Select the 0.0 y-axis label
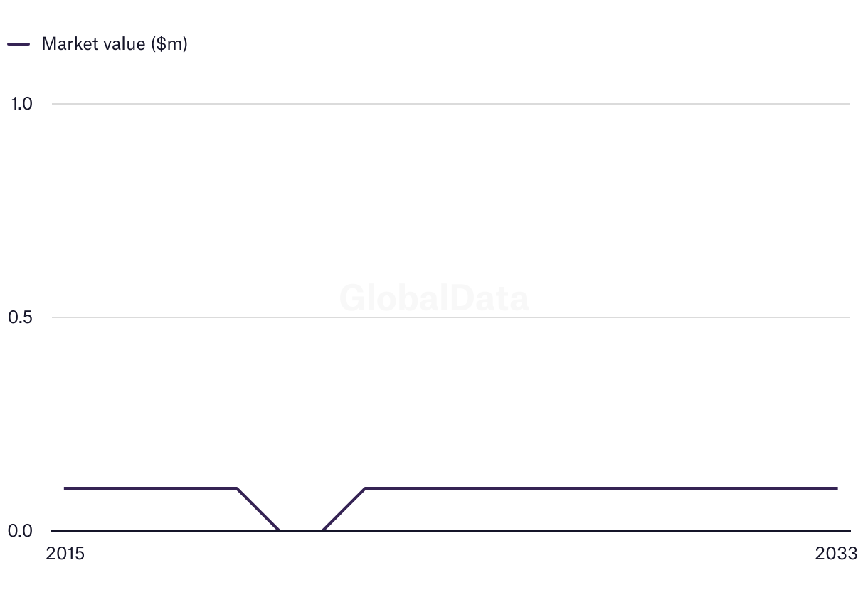Screen dimensions: 868x595 point(21,531)
